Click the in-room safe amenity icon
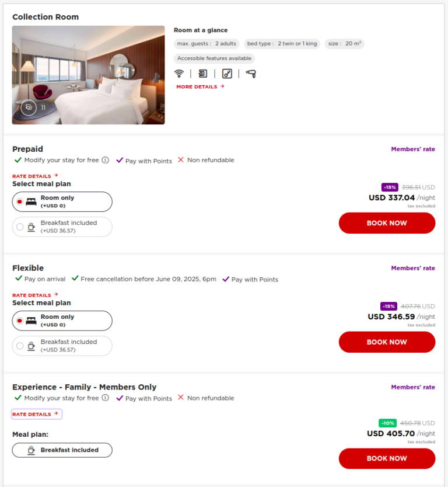 [203, 74]
